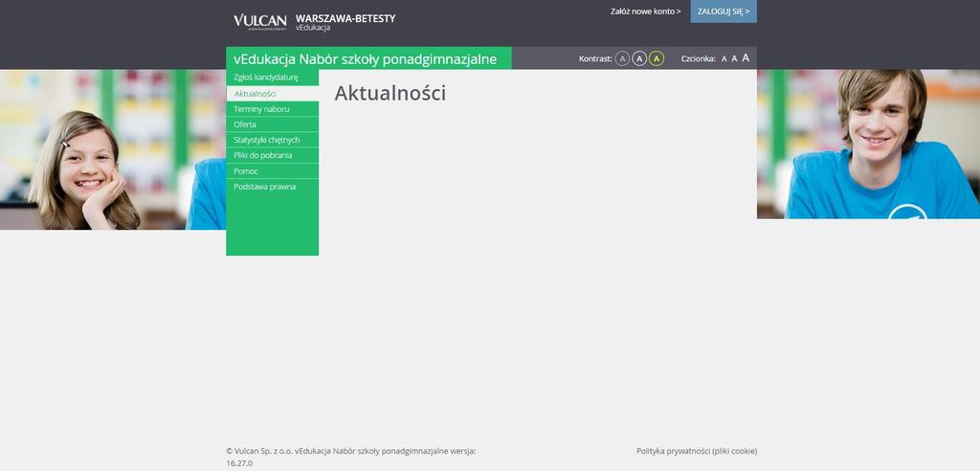Click the ZALOGUJ SIĘ login button
Image resolution: width=980 pixels, height=471 pixels.
[724, 11]
